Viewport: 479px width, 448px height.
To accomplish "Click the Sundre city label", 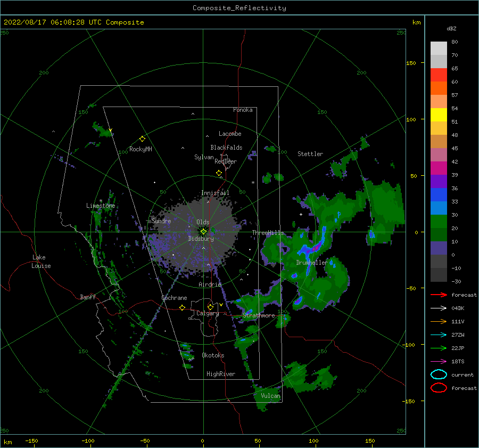I will pos(161,221).
